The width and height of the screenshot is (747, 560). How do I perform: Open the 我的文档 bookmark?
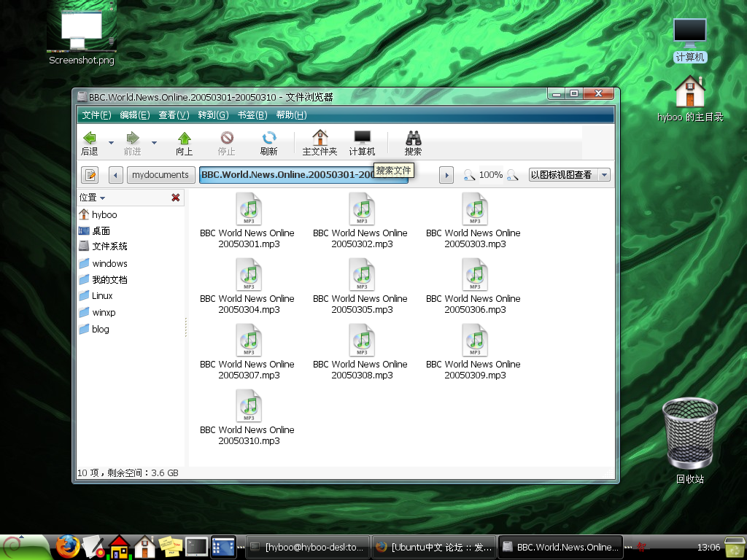click(103, 279)
